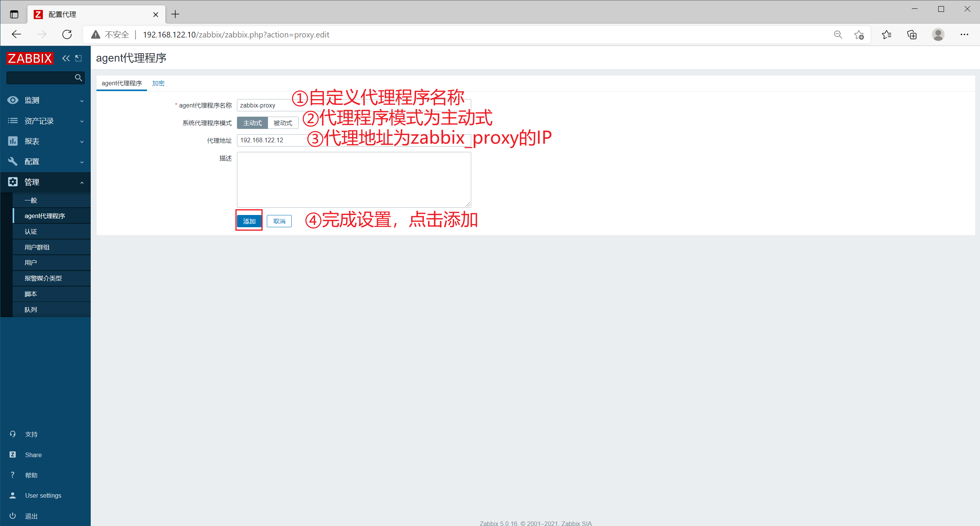
Task: Click the agent代理程序名称 input field
Action: (x=354, y=105)
